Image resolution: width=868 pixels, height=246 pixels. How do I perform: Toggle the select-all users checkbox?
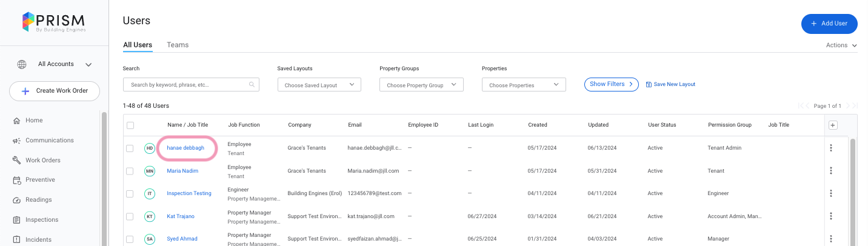pyautogui.click(x=130, y=125)
